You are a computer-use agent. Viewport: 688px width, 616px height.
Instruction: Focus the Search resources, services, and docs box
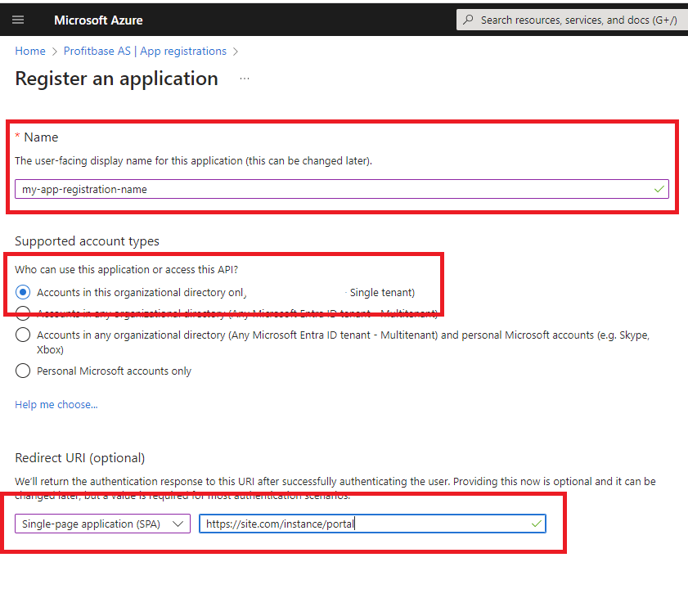577,20
